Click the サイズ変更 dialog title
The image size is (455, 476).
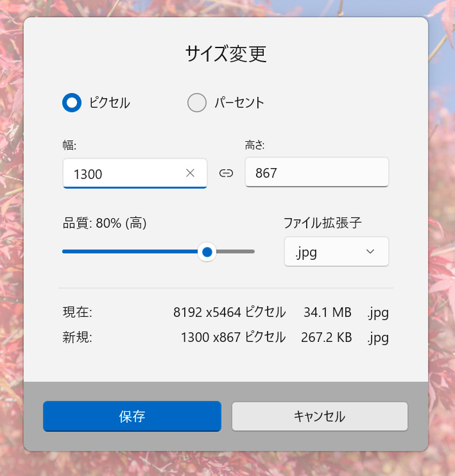[x=226, y=54]
